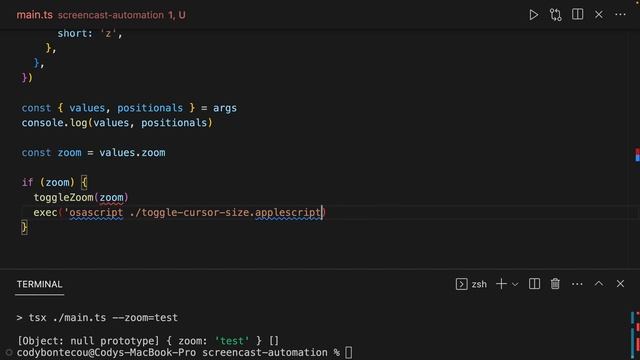Image resolution: width=640 pixels, height=360 pixels.
Task: Click terminal output '[Object: null prototype]'
Action: coord(88,341)
